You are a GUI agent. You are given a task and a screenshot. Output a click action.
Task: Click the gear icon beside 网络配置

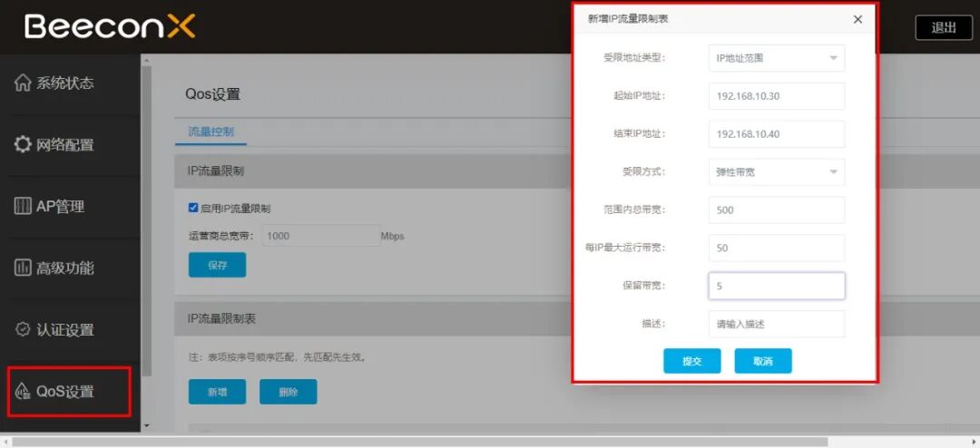click(23, 145)
